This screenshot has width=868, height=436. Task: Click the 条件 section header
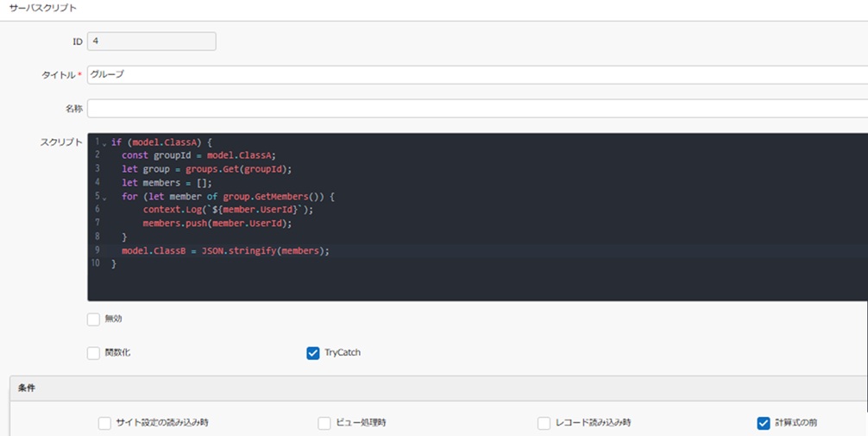pyautogui.click(x=27, y=389)
